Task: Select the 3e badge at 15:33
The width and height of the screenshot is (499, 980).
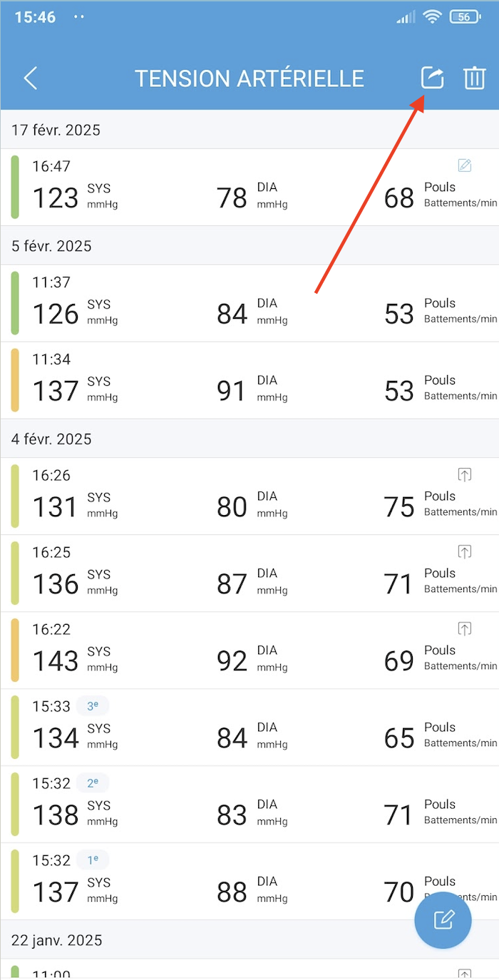Action: (x=93, y=706)
